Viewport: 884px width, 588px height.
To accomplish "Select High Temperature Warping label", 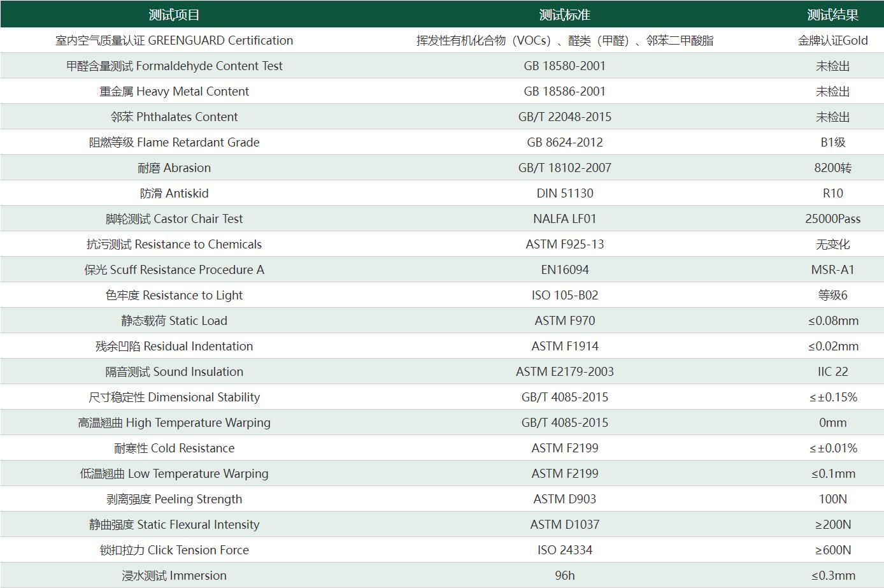I will (x=174, y=422).
